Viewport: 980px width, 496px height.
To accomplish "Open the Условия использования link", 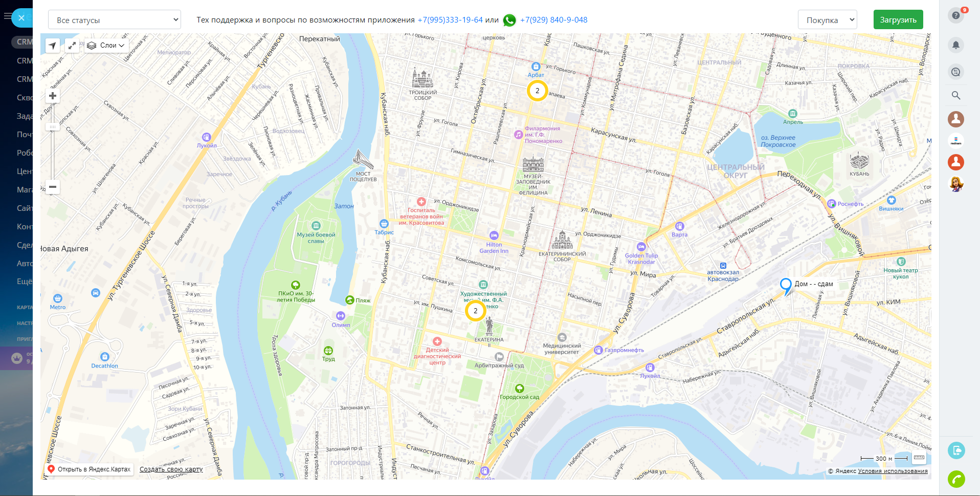I will coord(893,471).
